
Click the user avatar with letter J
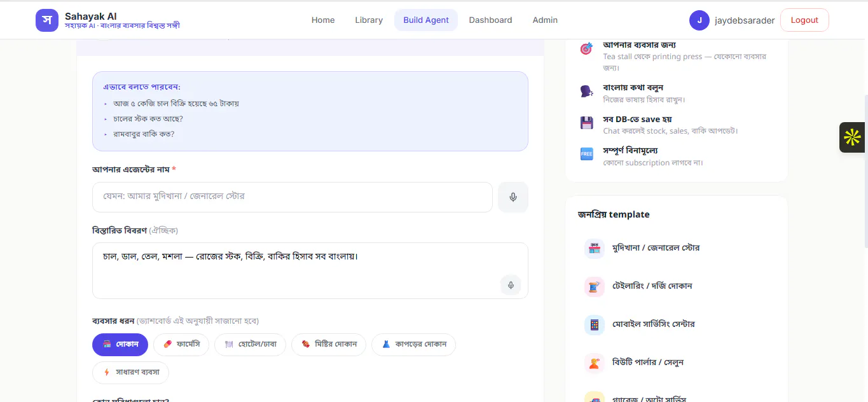click(x=699, y=20)
